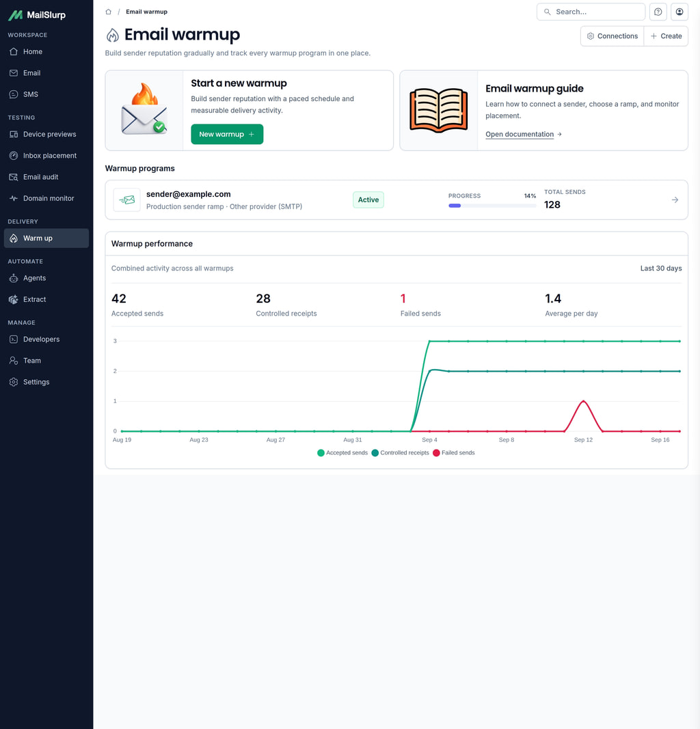Image resolution: width=700 pixels, height=729 pixels.
Task: Click the Developers terminal icon
Action: coord(14,340)
